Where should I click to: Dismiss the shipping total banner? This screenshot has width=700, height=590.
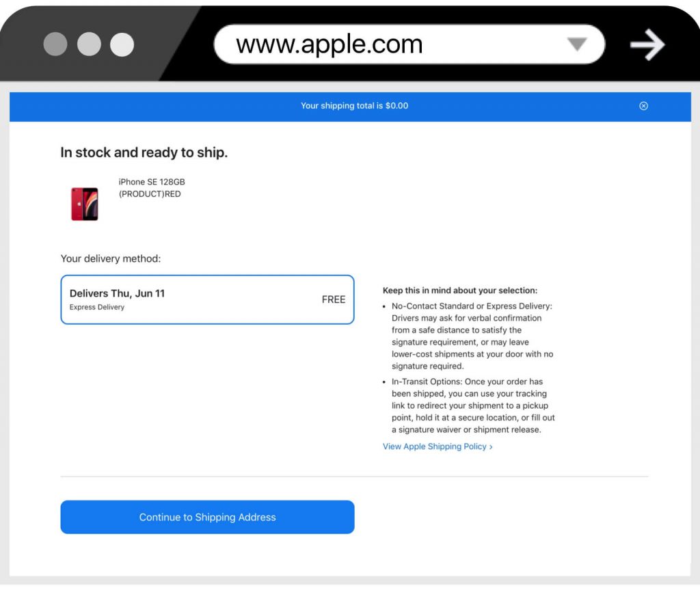point(643,106)
